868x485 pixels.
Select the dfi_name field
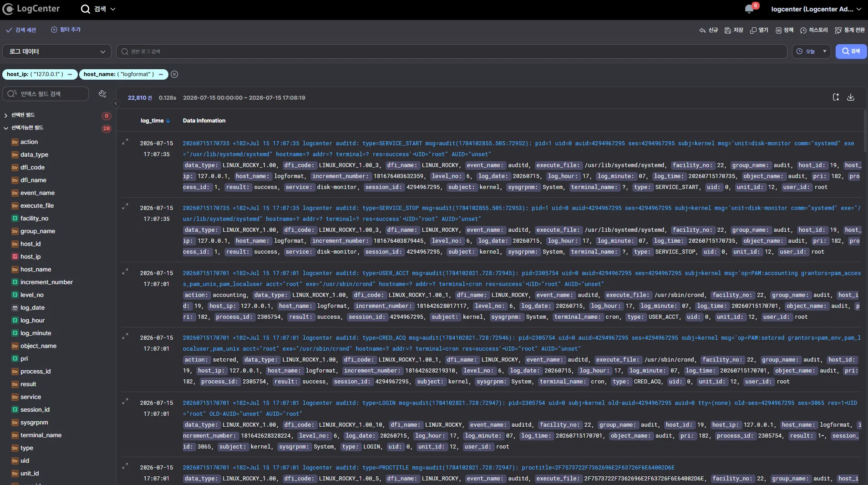(33, 180)
